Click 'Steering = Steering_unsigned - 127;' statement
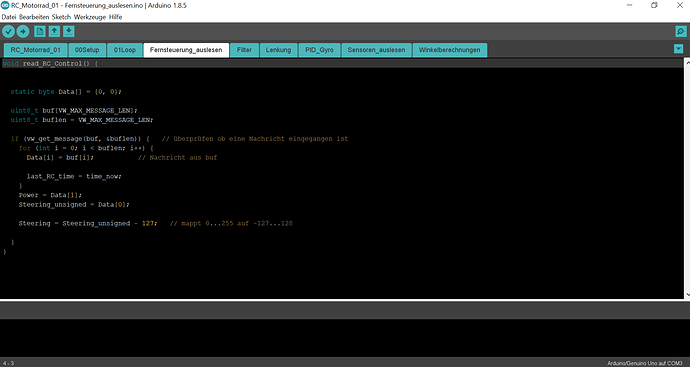The image size is (690, 367). pos(88,224)
